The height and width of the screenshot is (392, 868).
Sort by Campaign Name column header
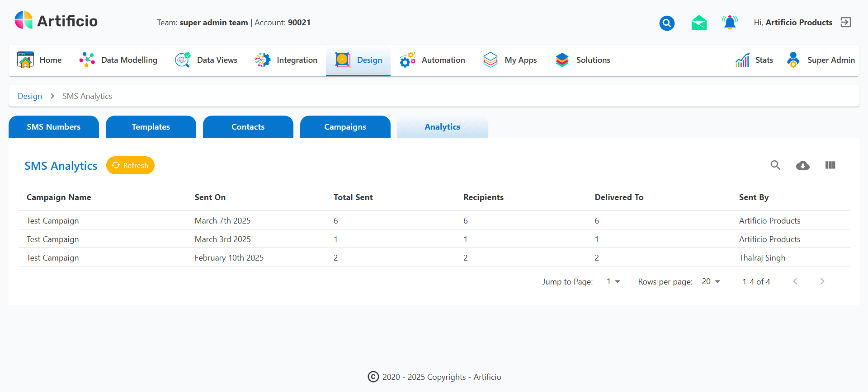point(59,197)
